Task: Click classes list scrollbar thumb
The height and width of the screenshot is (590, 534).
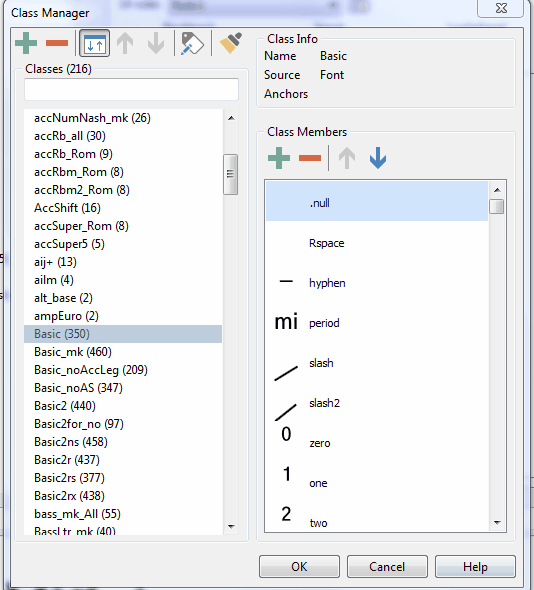Action: (x=230, y=174)
